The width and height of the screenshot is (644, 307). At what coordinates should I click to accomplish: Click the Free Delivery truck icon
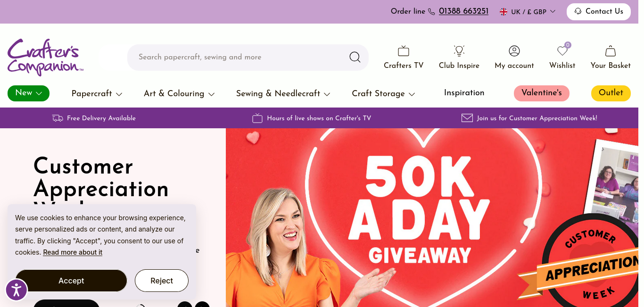pos(58,118)
